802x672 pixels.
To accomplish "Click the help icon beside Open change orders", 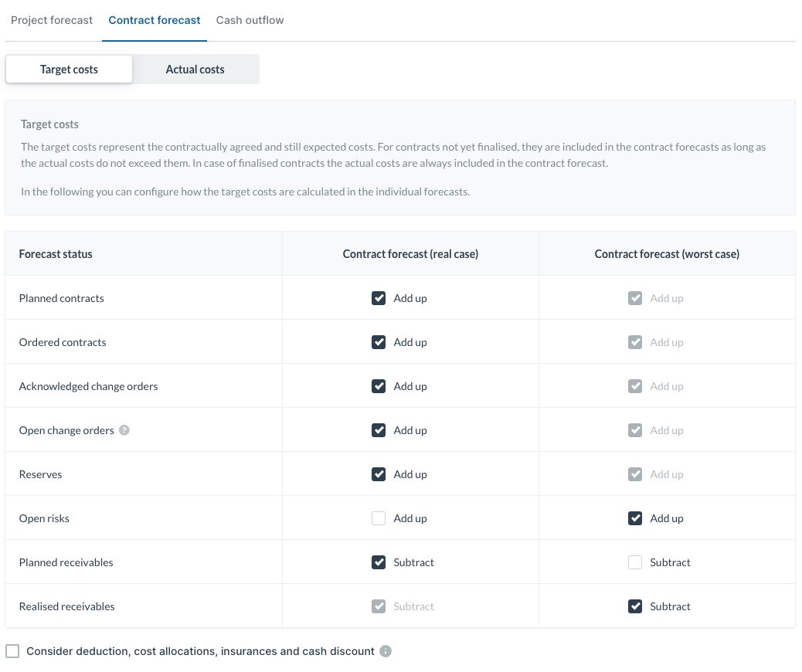I will pyautogui.click(x=124, y=430).
